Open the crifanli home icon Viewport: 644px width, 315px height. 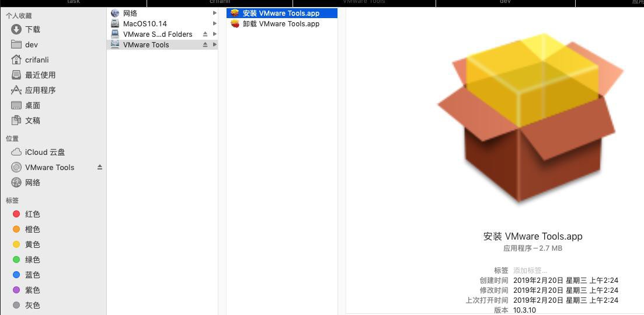click(x=16, y=60)
